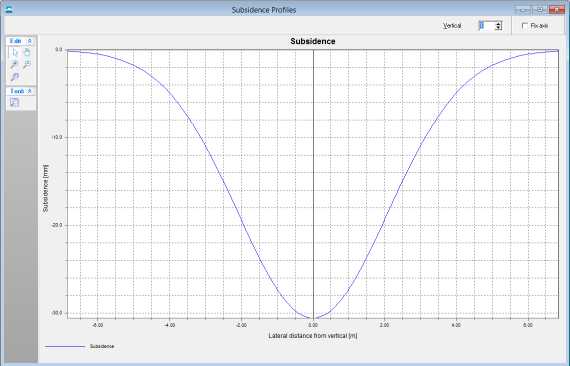Click the Subsidence chart title

(x=313, y=41)
